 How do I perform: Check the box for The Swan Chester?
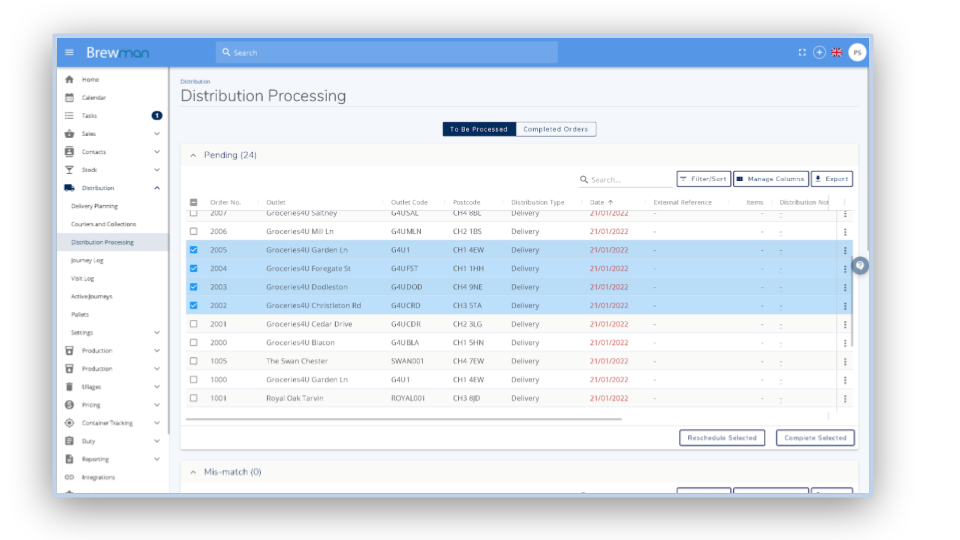point(193,361)
